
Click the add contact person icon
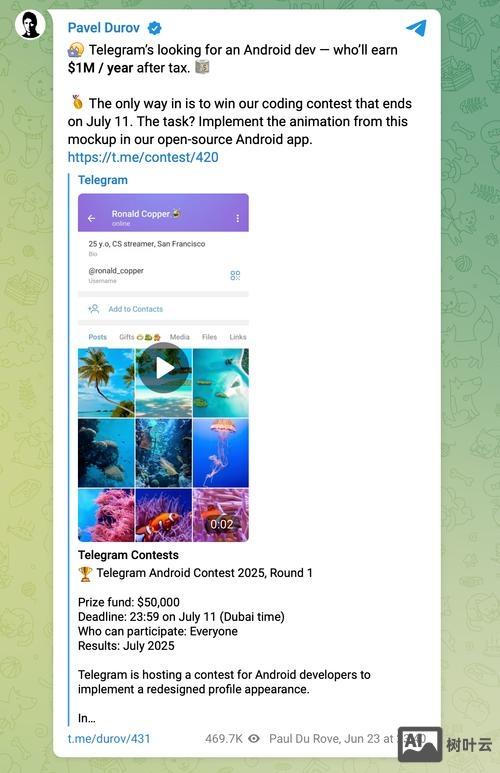click(94, 309)
